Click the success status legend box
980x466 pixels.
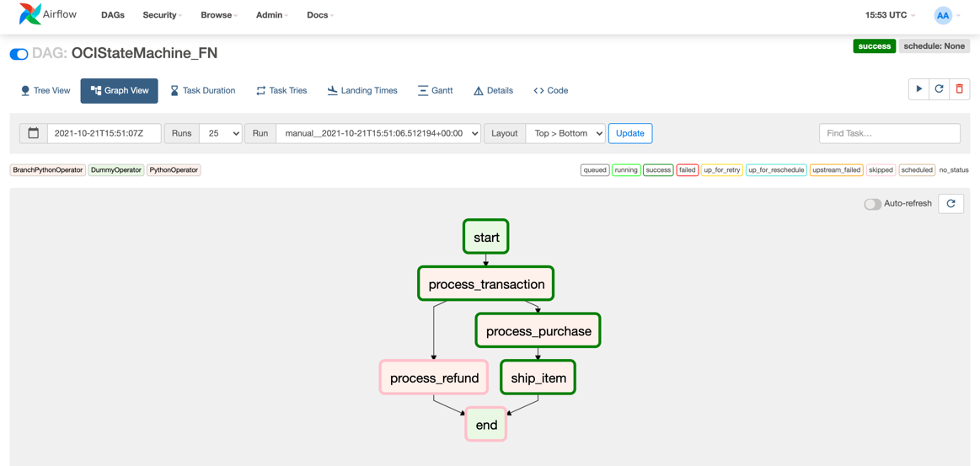tap(657, 170)
